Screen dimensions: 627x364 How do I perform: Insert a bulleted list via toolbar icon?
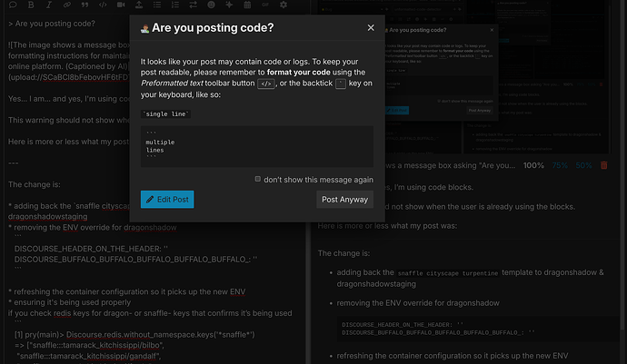pyautogui.click(x=157, y=5)
